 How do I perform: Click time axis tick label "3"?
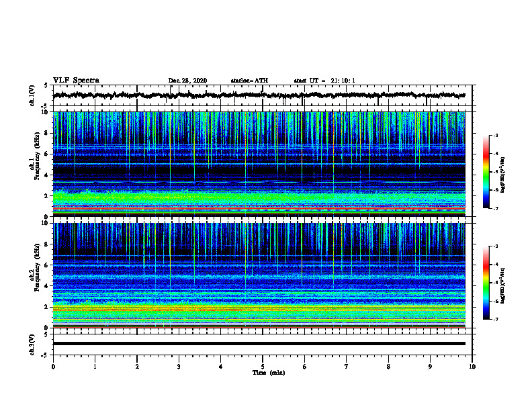pos(179,367)
